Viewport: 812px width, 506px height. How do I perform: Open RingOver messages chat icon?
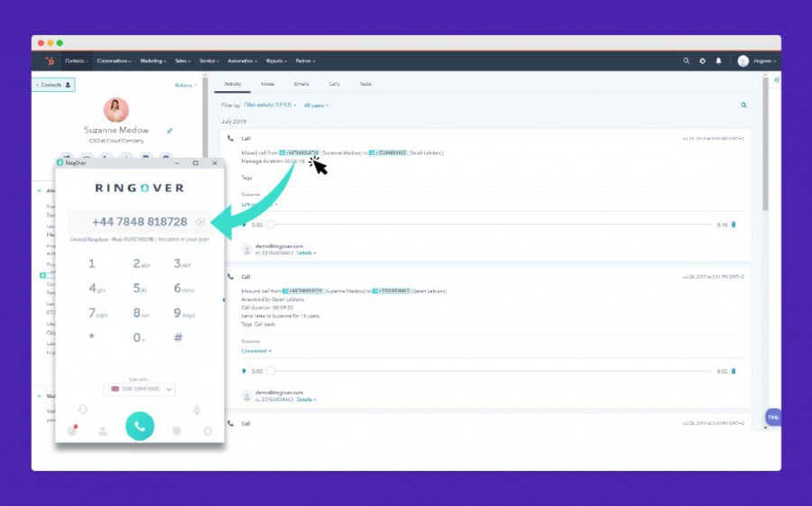[177, 431]
